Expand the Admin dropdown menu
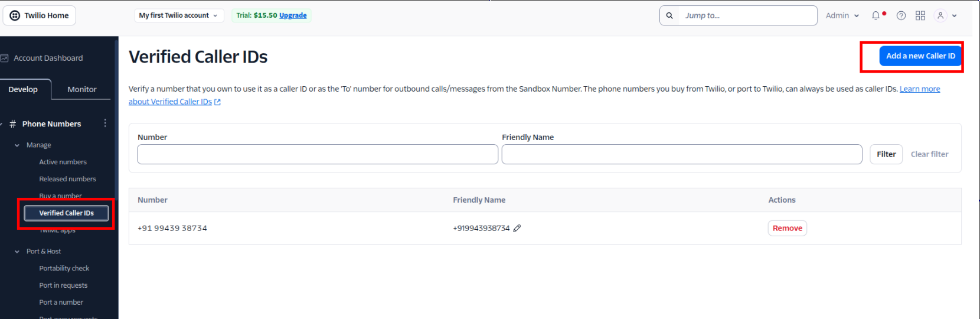 842,16
